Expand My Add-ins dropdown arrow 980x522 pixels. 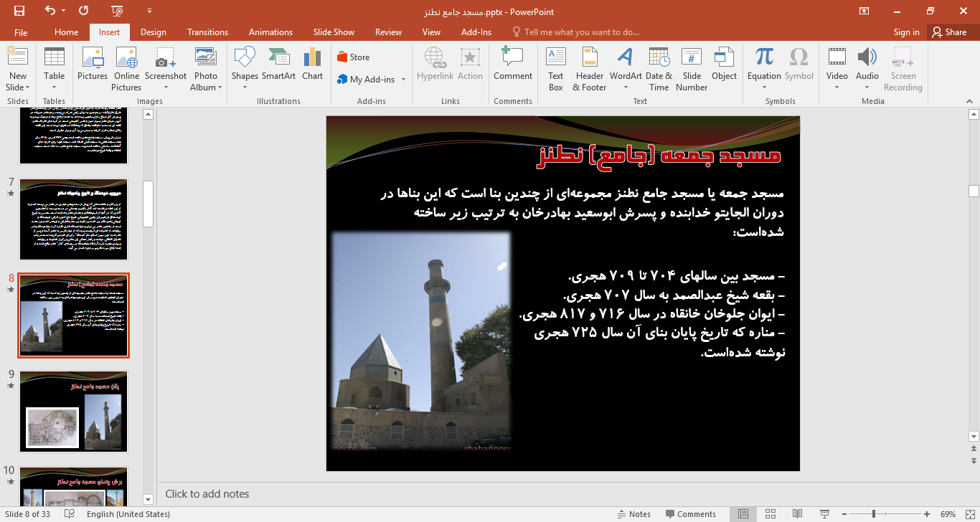(403, 80)
